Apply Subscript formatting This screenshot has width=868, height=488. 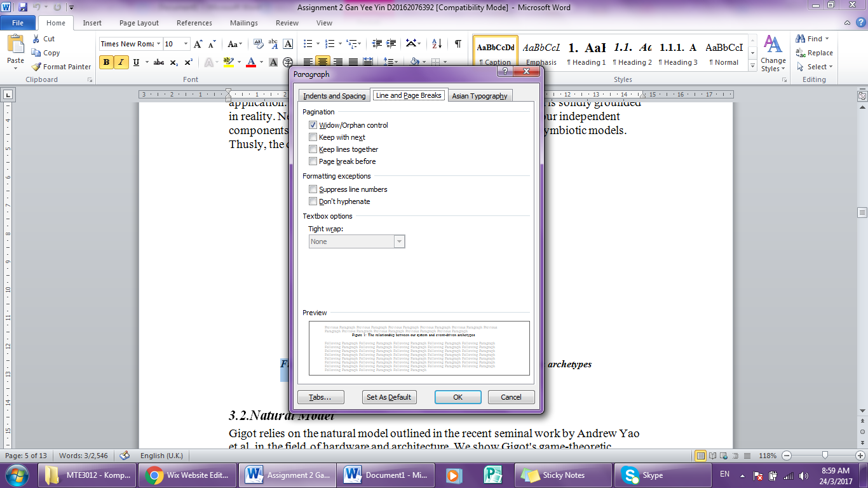pyautogui.click(x=175, y=62)
